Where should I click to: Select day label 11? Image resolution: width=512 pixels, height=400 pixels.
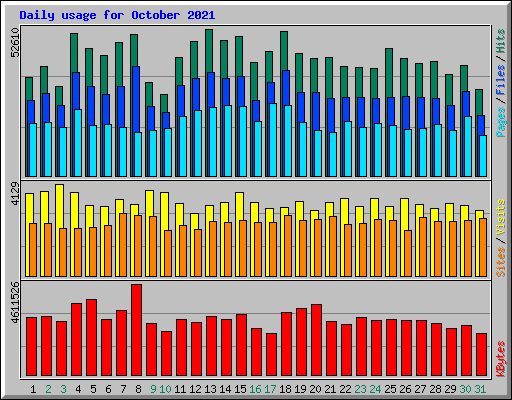(x=180, y=389)
